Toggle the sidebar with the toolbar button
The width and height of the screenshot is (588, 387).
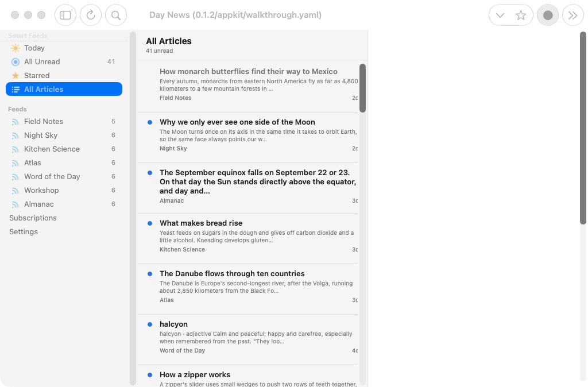65,15
